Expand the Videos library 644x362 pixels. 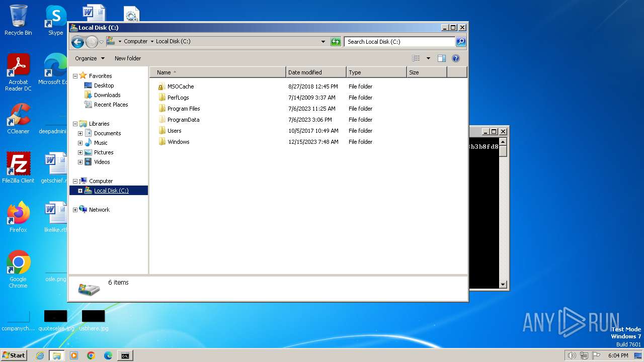click(80, 162)
